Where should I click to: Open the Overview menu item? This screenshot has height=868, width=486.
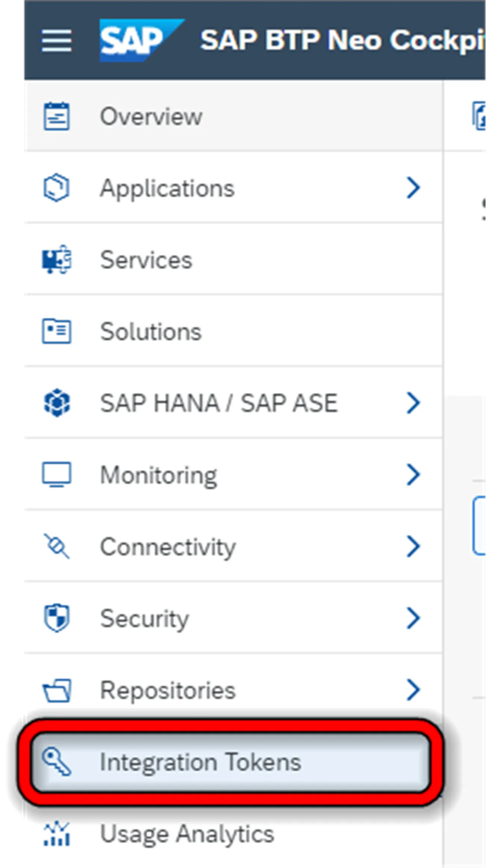click(234, 116)
